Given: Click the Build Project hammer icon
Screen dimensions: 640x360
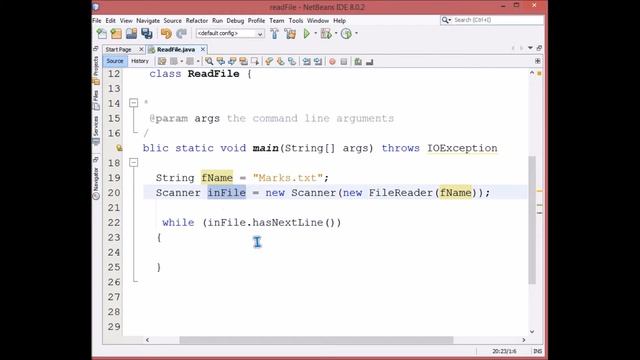Looking at the screenshot, I should (x=275, y=33).
